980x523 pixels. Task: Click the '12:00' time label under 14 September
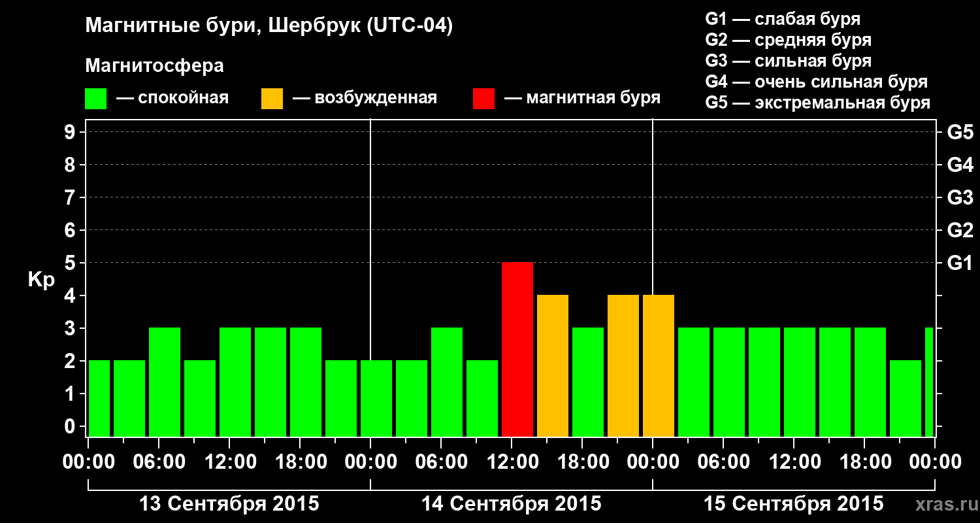pos(512,462)
